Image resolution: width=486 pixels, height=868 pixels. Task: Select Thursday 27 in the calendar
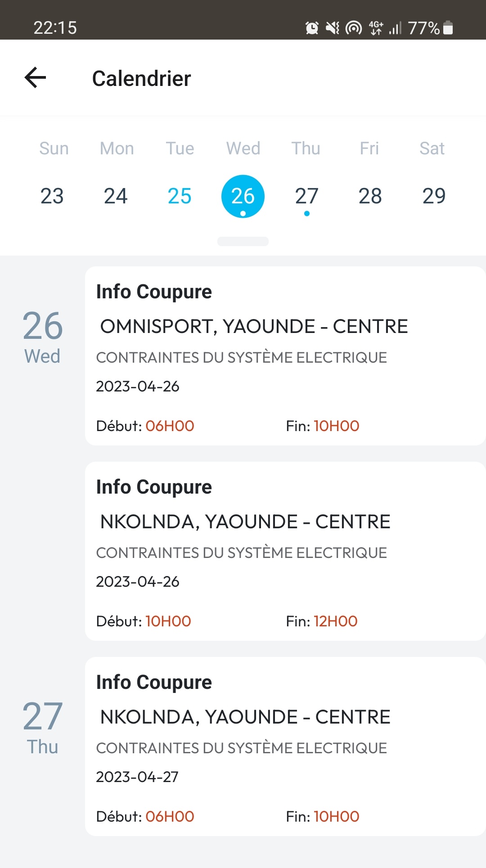[x=307, y=196]
